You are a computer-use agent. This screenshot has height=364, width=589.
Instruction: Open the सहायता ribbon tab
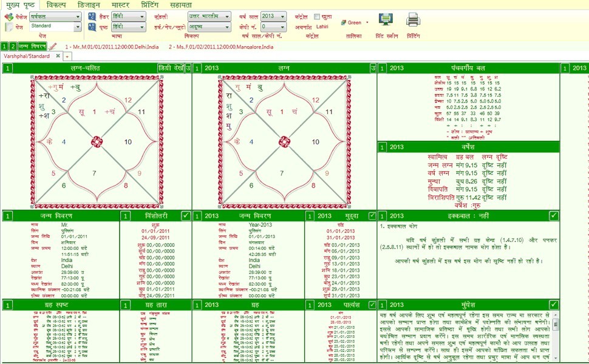pyautogui.click(x=181, y=5)
